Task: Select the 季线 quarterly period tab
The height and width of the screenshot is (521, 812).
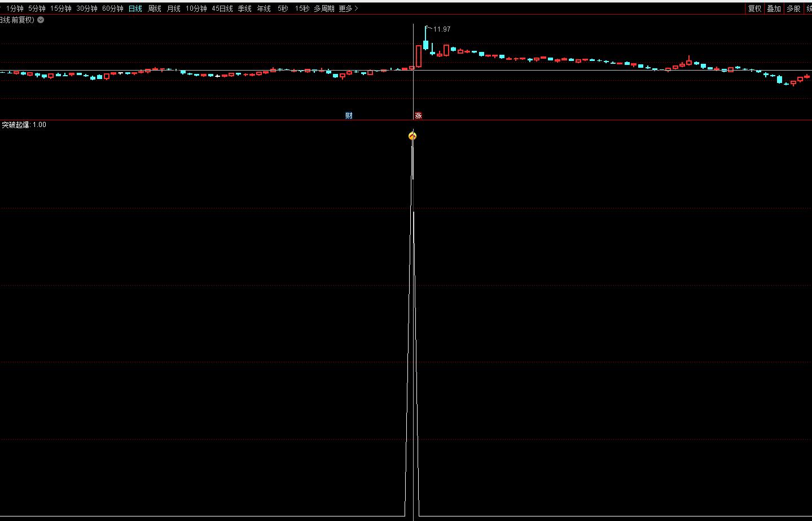Action: coord(244,8)
